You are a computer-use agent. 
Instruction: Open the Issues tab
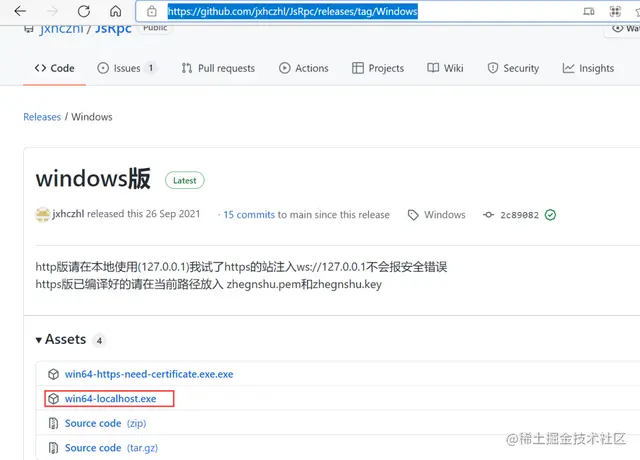[x=126, y=68]
